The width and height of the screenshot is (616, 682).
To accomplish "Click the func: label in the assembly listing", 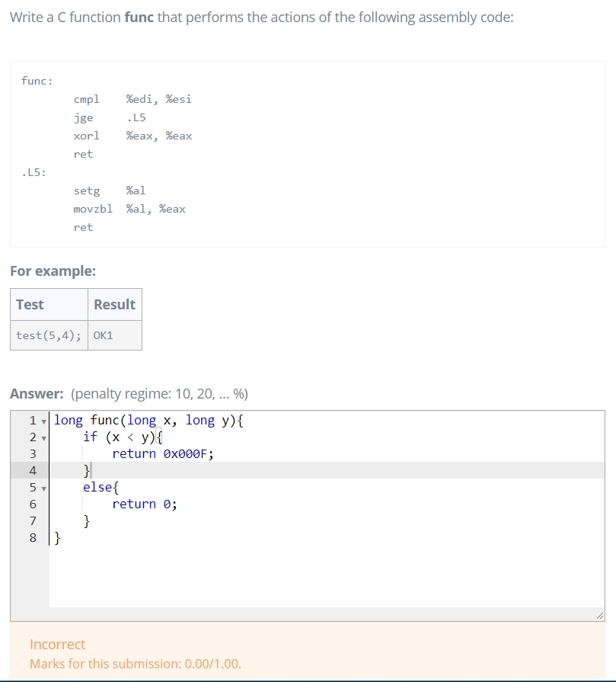I will (37, 81).
